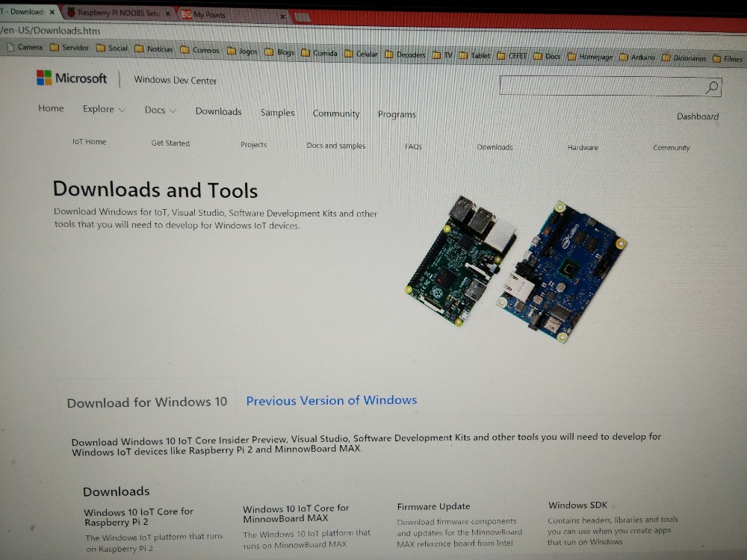
Task: Expand the Explore dropdown menu
Action: click(104, 109)
